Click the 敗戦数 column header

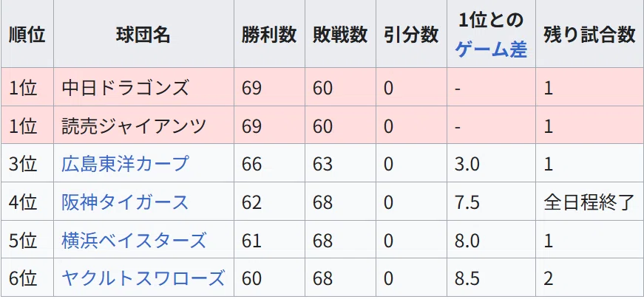point(340,34)
